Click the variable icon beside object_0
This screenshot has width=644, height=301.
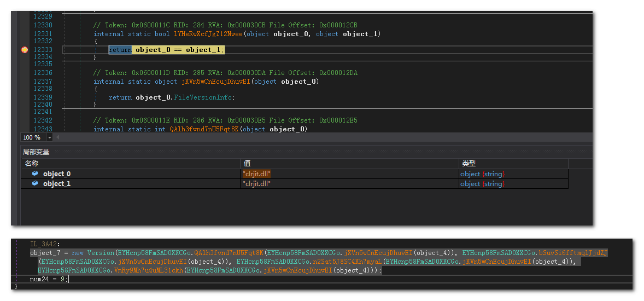[36, 173]
